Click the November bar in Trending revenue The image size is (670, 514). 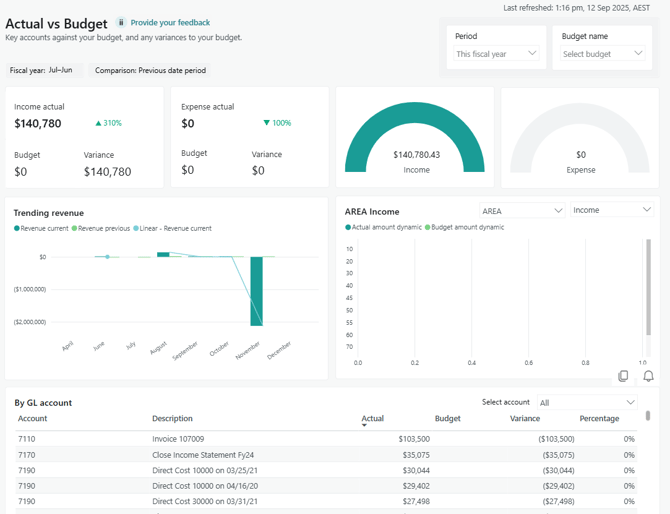(257, 291)
